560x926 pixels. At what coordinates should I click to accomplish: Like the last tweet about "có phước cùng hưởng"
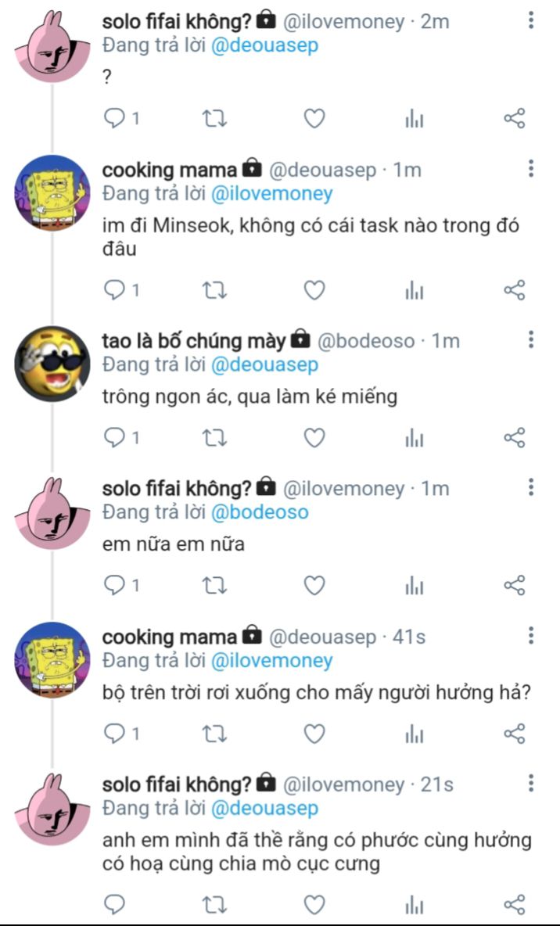(x=314, y=905)
